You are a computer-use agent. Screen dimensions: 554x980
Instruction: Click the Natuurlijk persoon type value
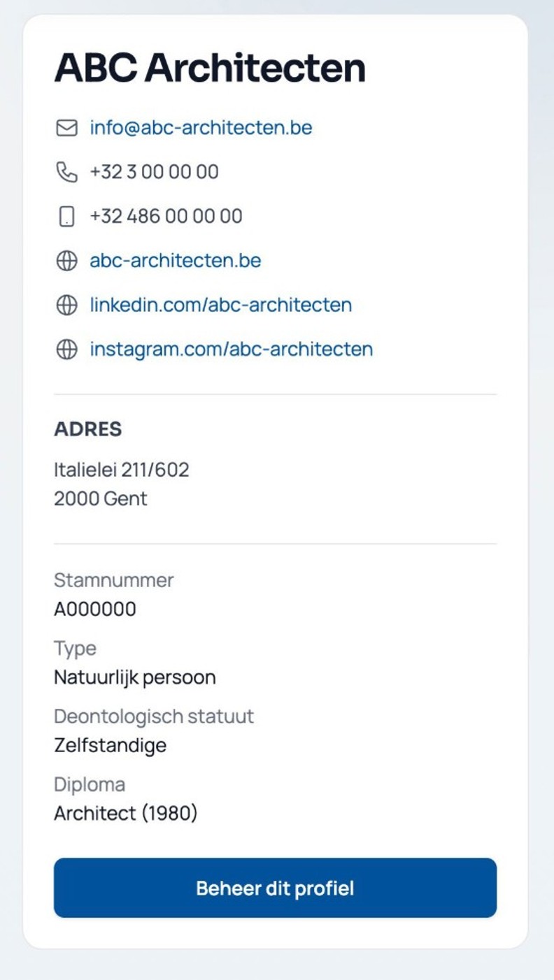tap(135, 677)
